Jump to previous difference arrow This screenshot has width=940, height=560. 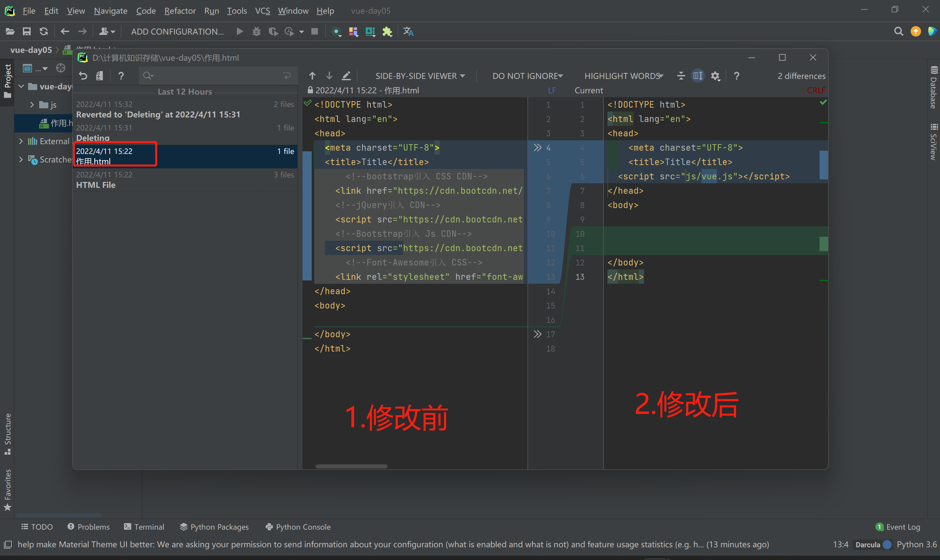tap(312, 76)
